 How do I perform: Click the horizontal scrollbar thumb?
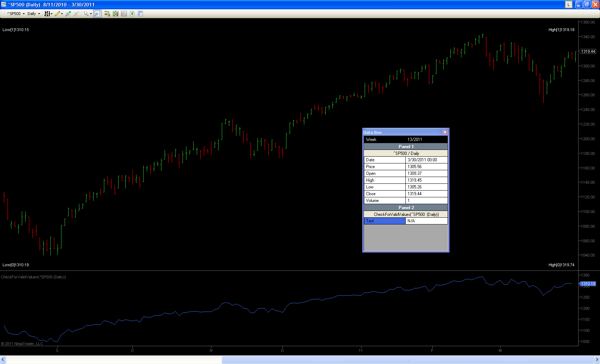pos(407,360)
